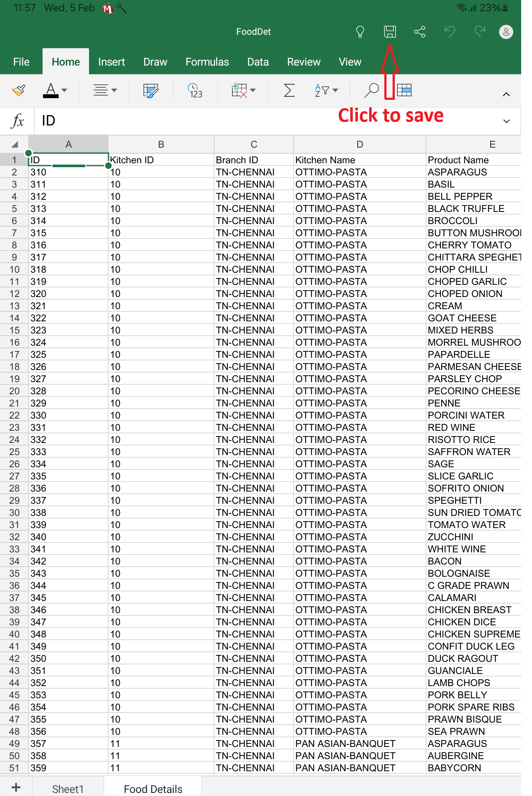Switch to the Formulas tab
This screenshot has height=796, width=532.
pyautogui.click(x=207, y=62)
